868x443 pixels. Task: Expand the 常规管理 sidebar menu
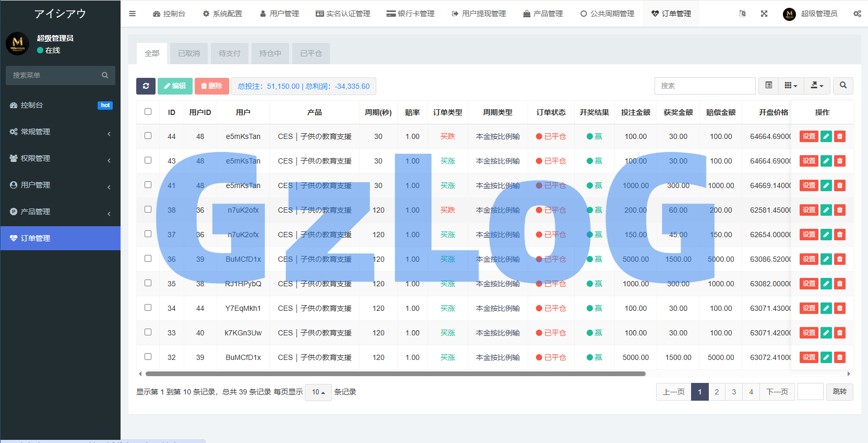click(61, 132)
